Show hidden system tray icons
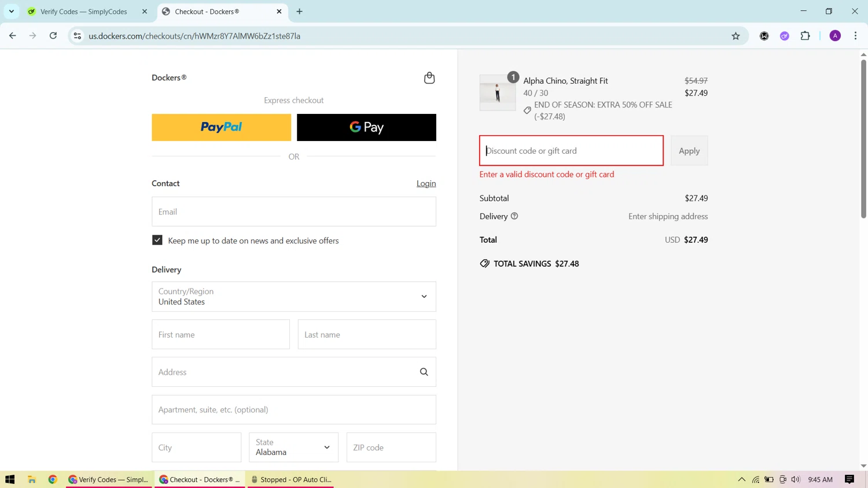The width and height of the screenshot is (868, 488). point(741,479)
